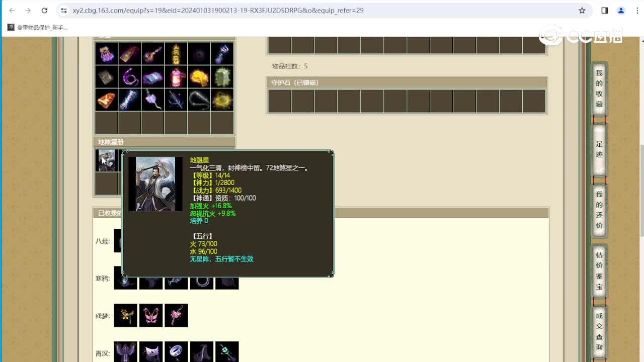Click the 守护石（已镶嵌）section header
Screen dimensions: 644x362
(407, 82)
